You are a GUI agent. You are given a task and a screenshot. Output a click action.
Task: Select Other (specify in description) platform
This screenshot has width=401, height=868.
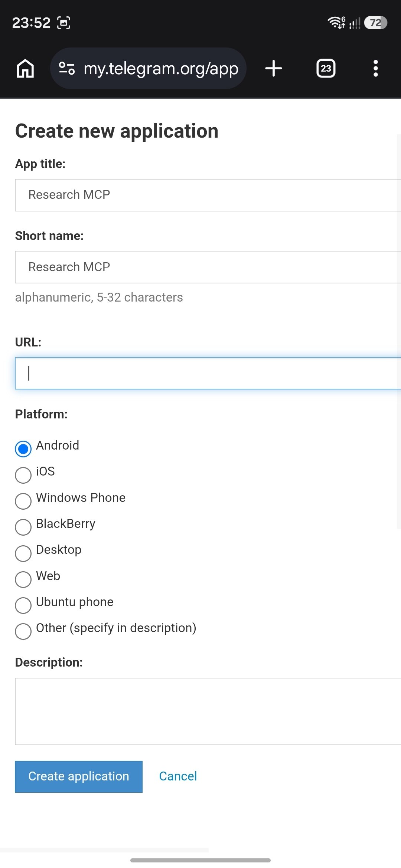23,631
